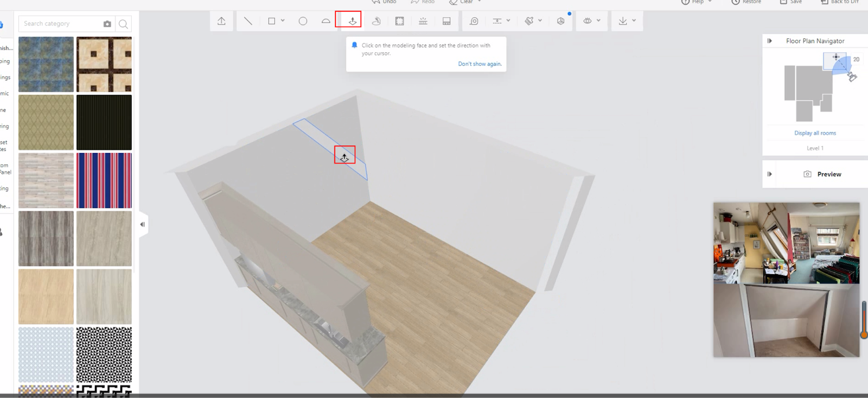Select the red and blue striped material
The height and width of the screenshot is (398, 868).
(x=104, y=180)
